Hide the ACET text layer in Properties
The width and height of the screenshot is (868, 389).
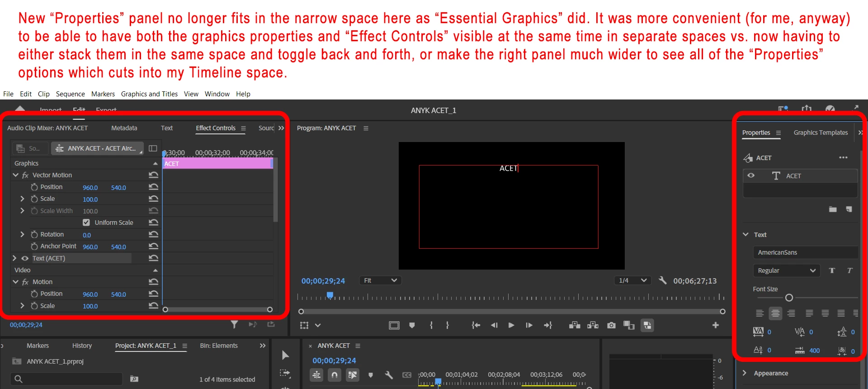(751, 176)
